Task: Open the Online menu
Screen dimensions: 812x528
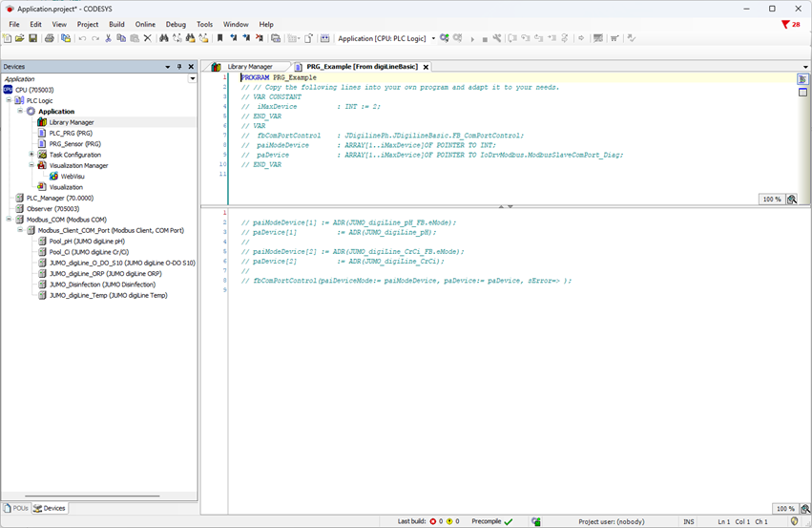Action: coord(145,25)
